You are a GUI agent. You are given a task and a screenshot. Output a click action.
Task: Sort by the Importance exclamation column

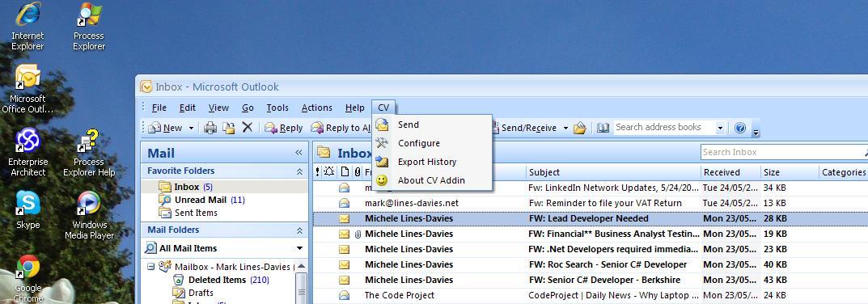tap(317, 171)
